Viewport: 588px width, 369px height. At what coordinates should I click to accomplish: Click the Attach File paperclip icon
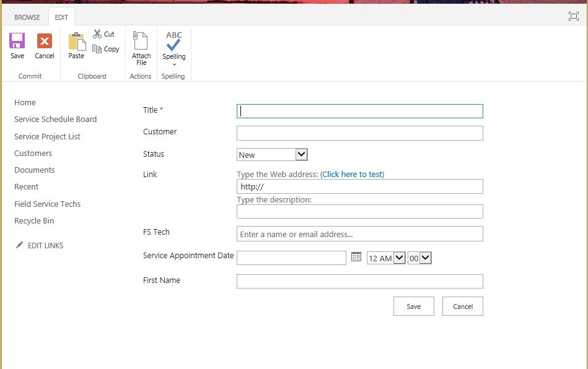tap(140, 40)
